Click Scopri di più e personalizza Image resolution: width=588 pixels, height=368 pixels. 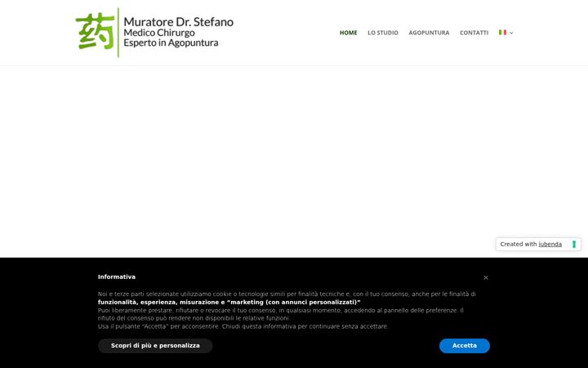(155, 345)
